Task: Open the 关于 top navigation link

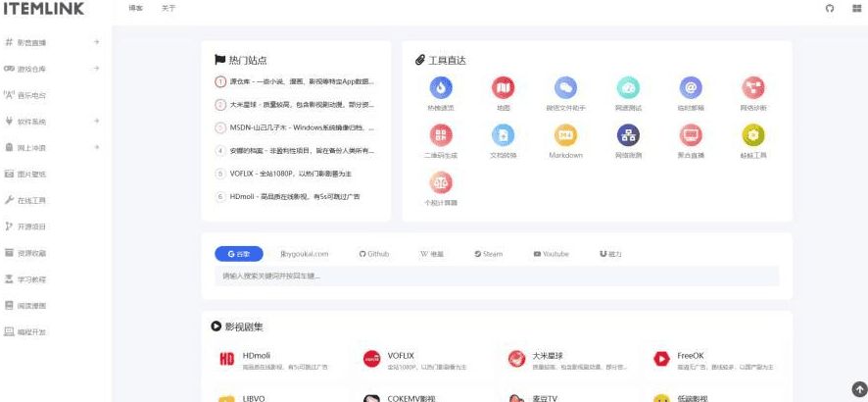Action: click(x=169, y=8)
